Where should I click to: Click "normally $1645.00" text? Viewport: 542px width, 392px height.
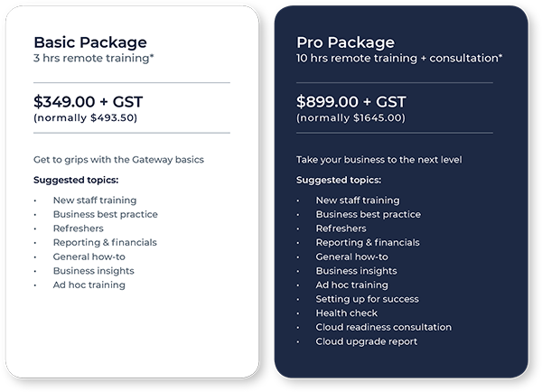[x=350, y=118]
